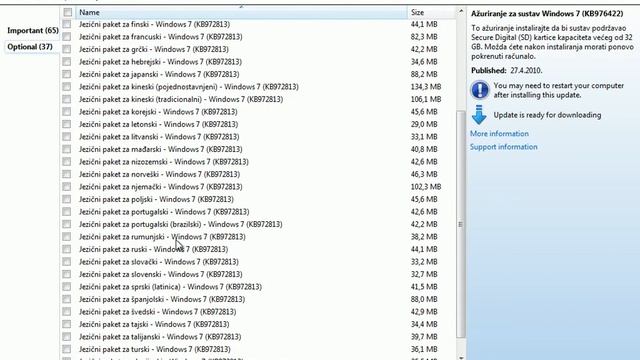
Task: Click the 106,1 MB size value
Action: tap(426, 99)
